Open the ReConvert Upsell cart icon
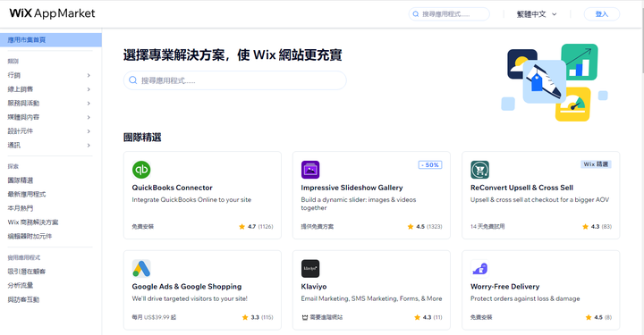The image size is (644, 335). click(x=479, y=170)
